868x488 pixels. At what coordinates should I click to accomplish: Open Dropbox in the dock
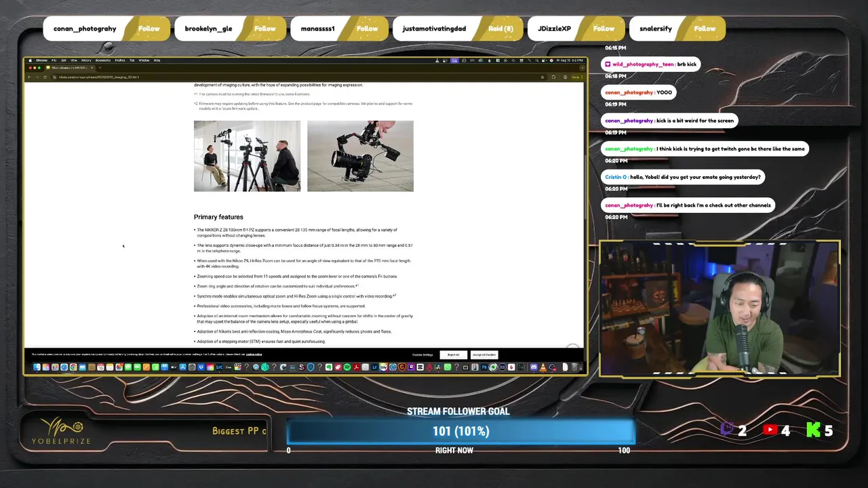click(201, 367)
